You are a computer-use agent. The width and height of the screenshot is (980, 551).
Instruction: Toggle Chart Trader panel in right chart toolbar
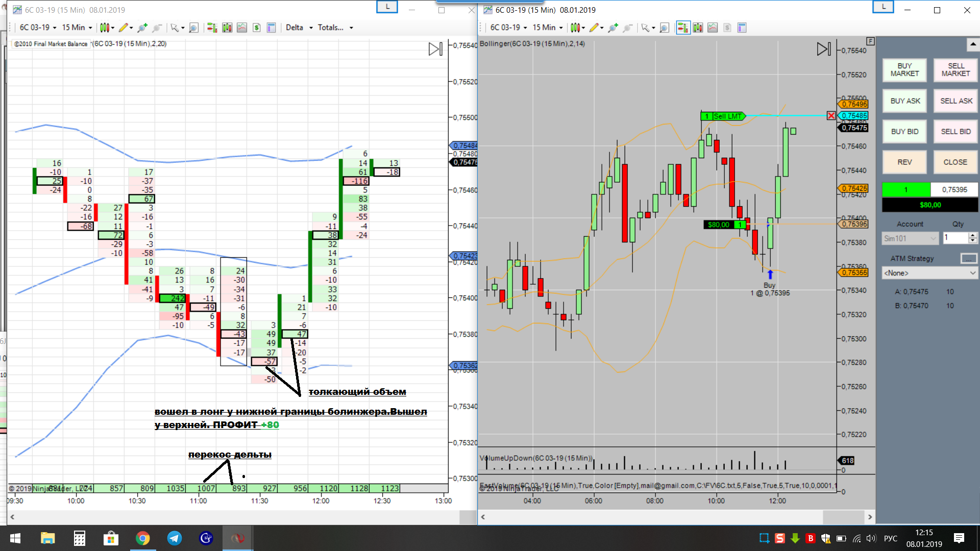(x=683, y=28)
